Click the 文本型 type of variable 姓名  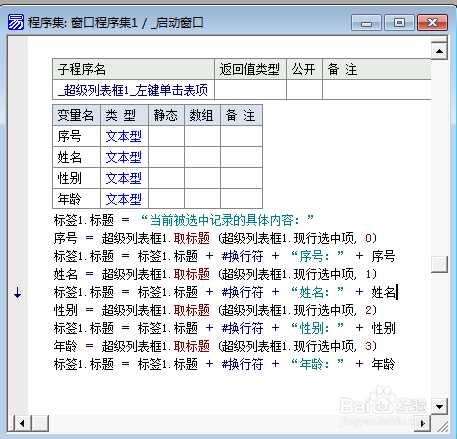[x=124, y=157]
